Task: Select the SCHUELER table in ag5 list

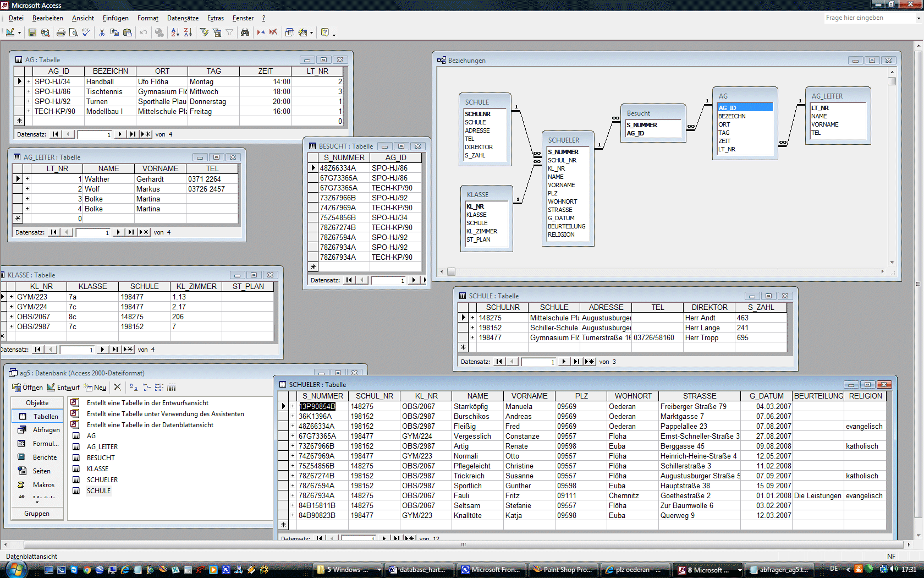Action: point(102,480)
